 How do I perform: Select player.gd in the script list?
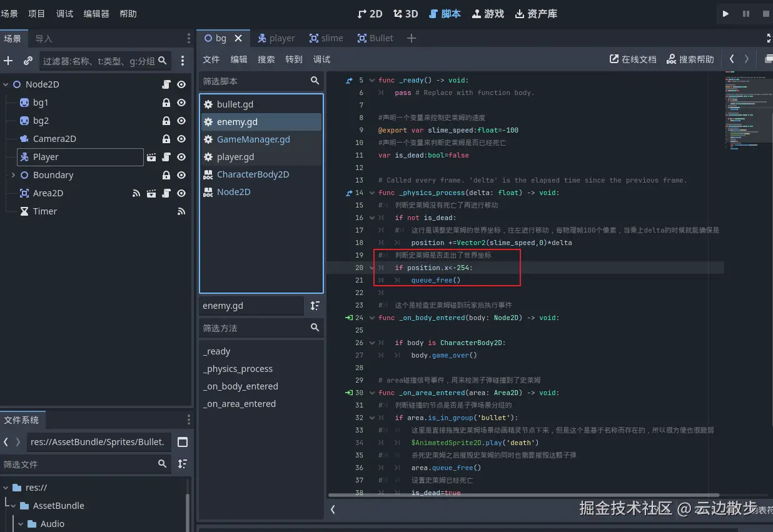261,157
